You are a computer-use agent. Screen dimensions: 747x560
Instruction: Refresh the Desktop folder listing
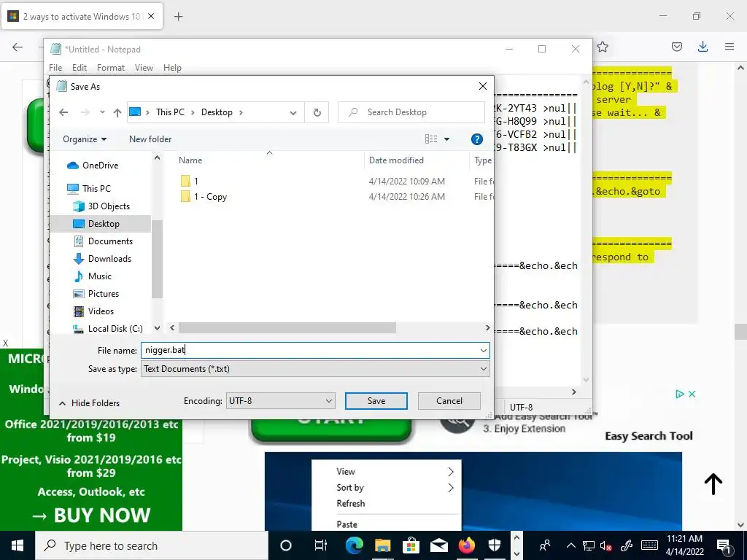(x=317, y=112)
